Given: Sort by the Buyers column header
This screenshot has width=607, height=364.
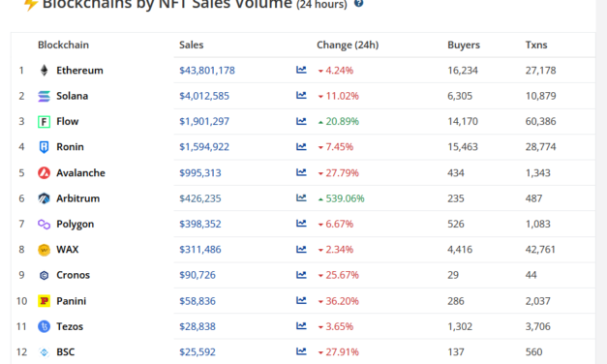Looking at the screenshot, I should point(464,45).
